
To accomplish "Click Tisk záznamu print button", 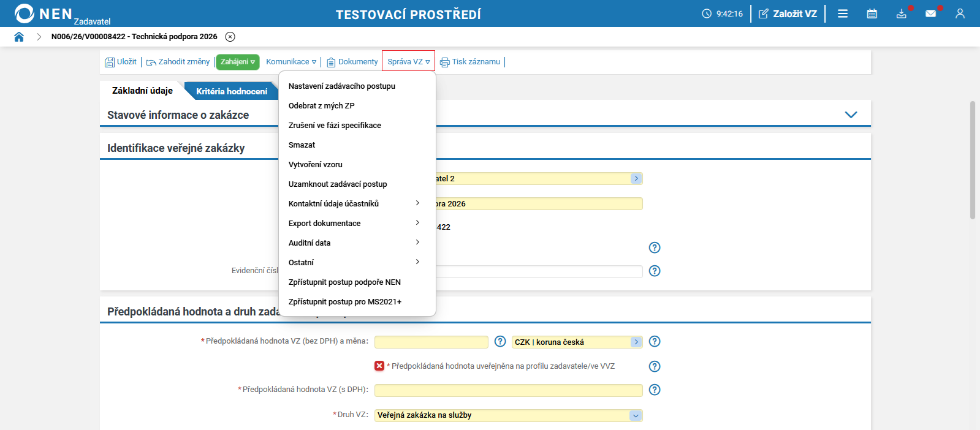I will point(470,62).
